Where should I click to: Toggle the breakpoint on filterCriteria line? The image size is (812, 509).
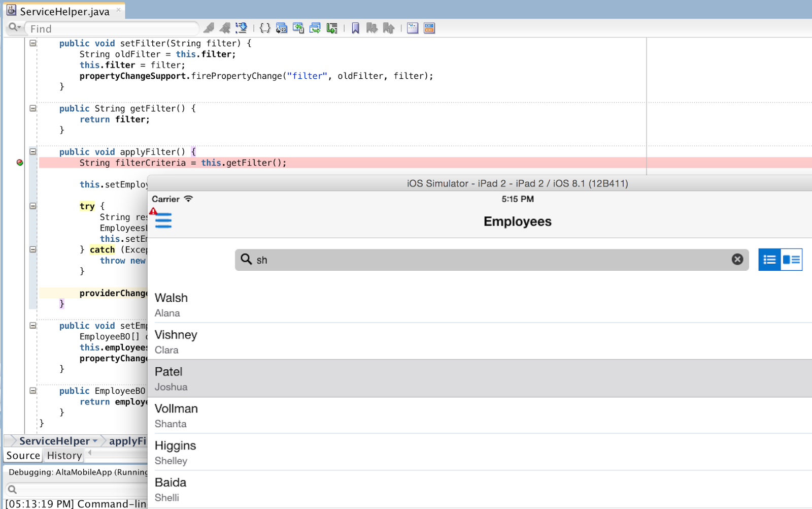(20, 163)
